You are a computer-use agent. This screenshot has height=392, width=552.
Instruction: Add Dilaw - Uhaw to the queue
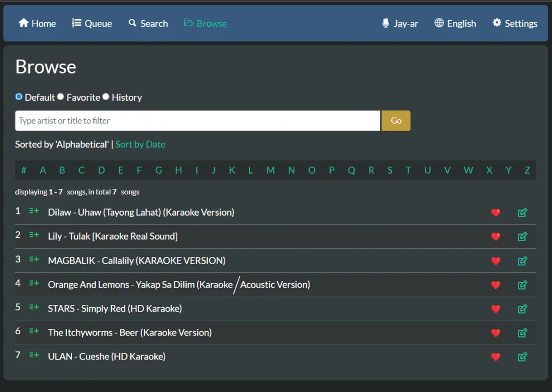(34, 211)
